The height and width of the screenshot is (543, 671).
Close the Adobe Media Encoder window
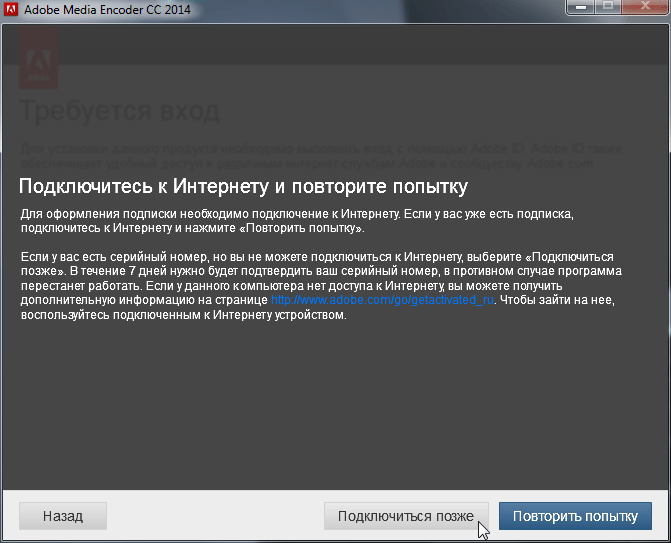(645, 7)
